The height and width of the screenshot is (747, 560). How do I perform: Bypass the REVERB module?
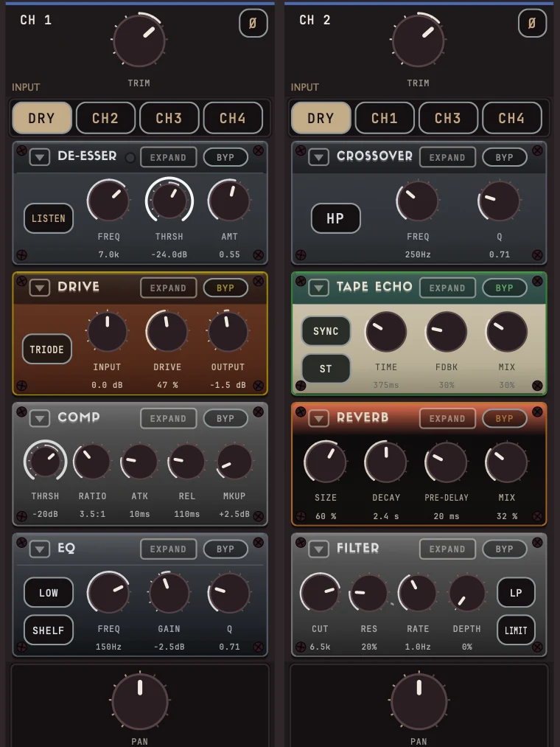click(504, 418)
